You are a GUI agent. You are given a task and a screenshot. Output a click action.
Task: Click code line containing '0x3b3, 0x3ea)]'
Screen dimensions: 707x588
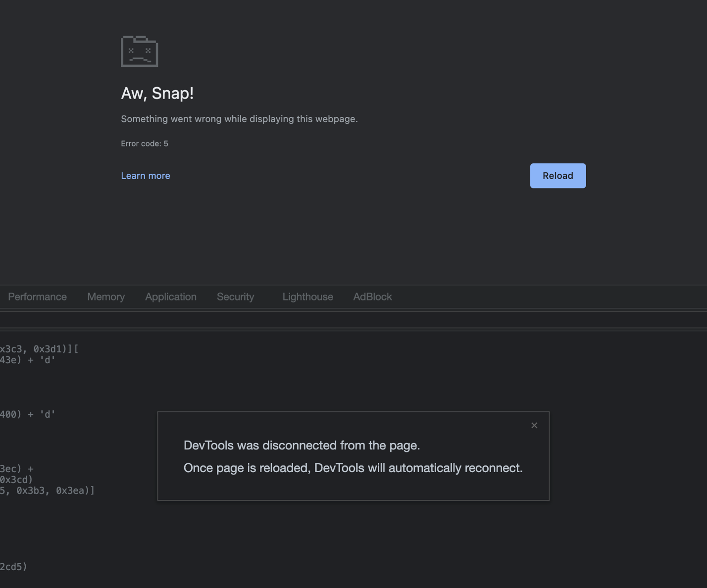click(48, 490)
